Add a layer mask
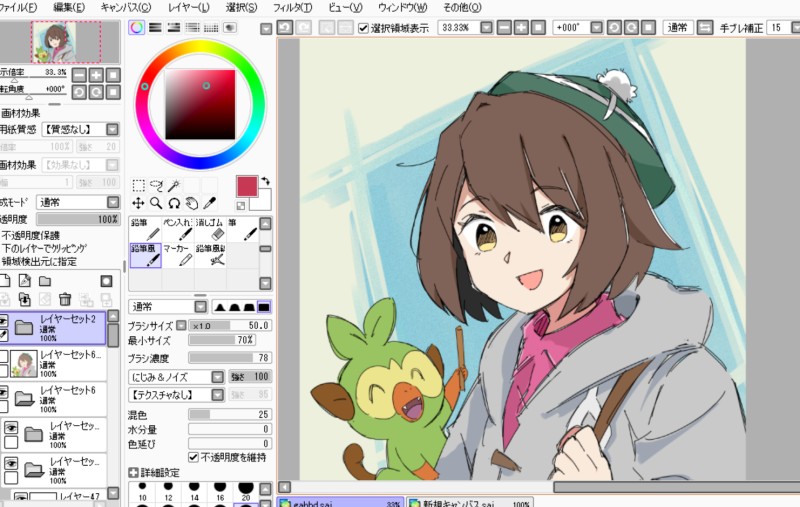800x507 pixels. [x=106, y=281]
